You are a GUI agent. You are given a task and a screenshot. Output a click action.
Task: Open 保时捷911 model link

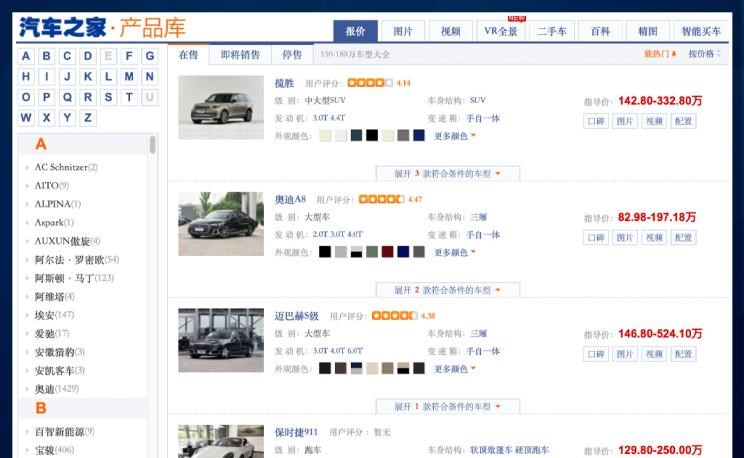pos(296,432)
